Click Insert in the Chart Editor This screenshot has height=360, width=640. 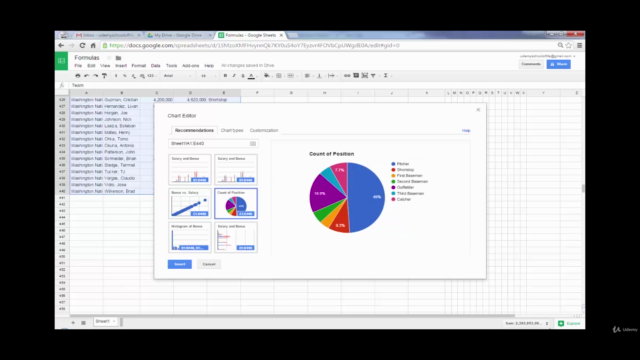(180, 264)
